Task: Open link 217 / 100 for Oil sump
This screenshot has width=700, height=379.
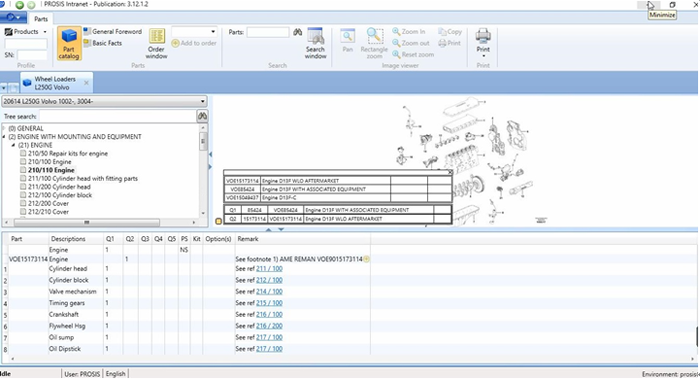Action: coord(269,337)
